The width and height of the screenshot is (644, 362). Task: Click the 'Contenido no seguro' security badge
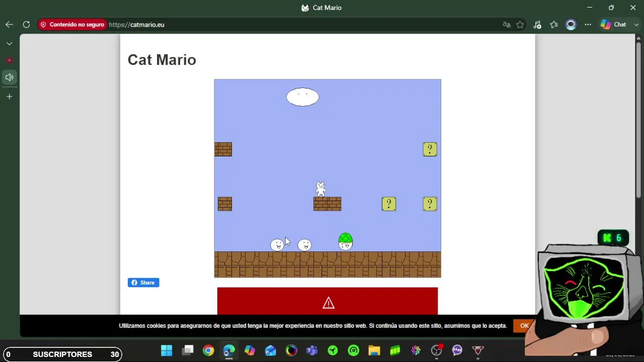[x=72, y=25]
